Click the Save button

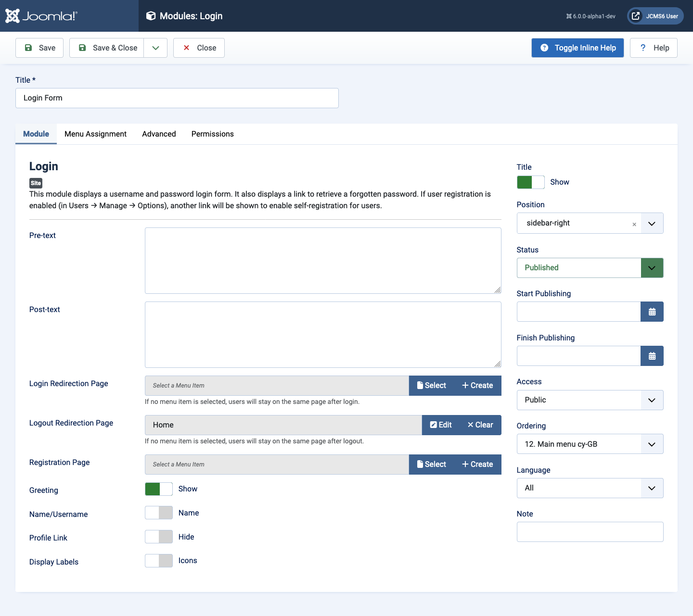point(39,48)
